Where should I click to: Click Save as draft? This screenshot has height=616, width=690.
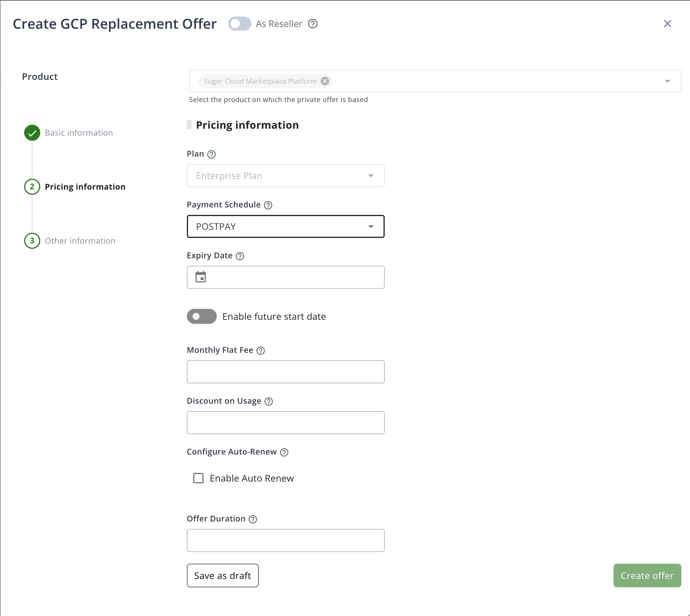click(x=223, y=575)
